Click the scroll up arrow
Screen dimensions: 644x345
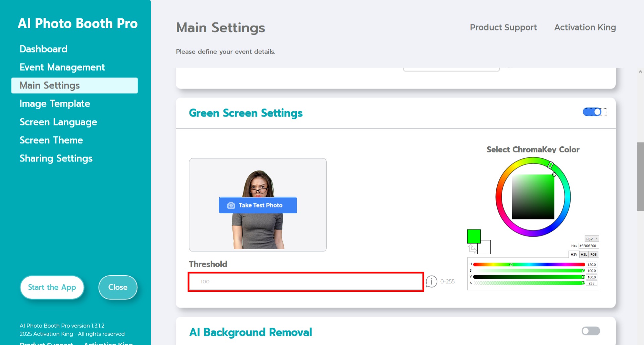[640, 72]
